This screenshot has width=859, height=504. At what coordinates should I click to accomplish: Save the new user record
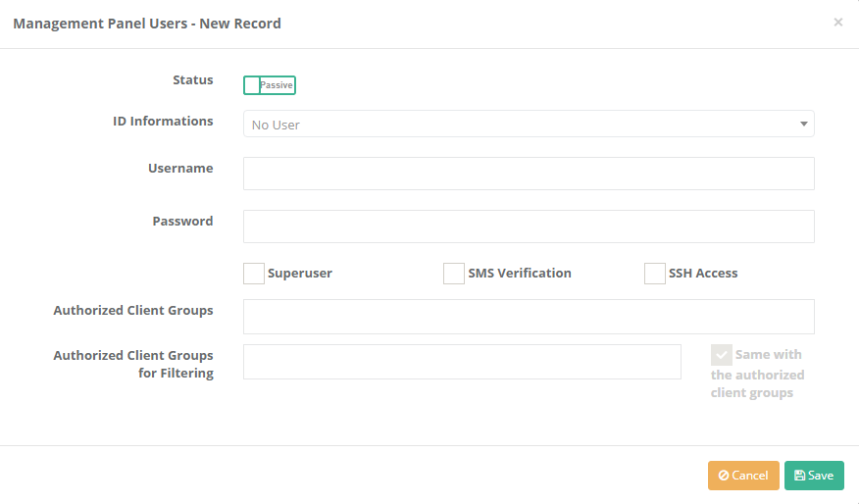tap(814, 476)
